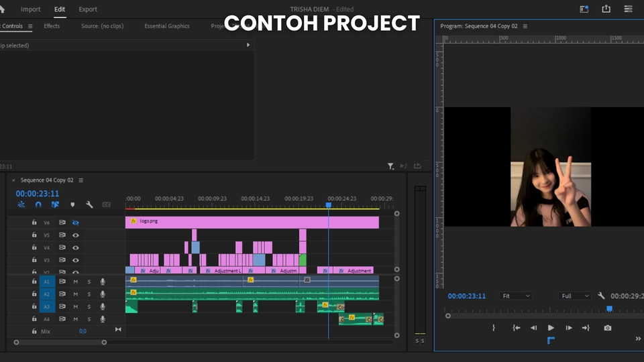Export a frame with camera icon
644x362 pixels.
(x=608, y=328)
